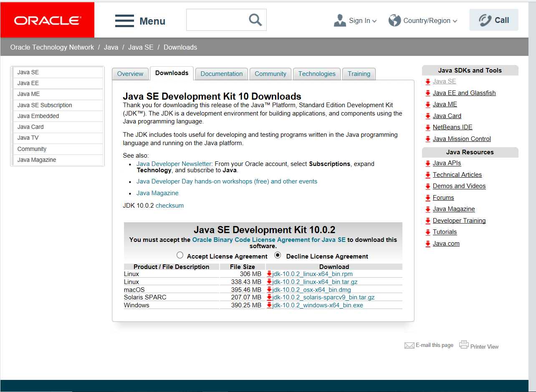Open the Community tab
This screenshot has width=536, height=392.
pyautogui.click(x=271, y=74)
